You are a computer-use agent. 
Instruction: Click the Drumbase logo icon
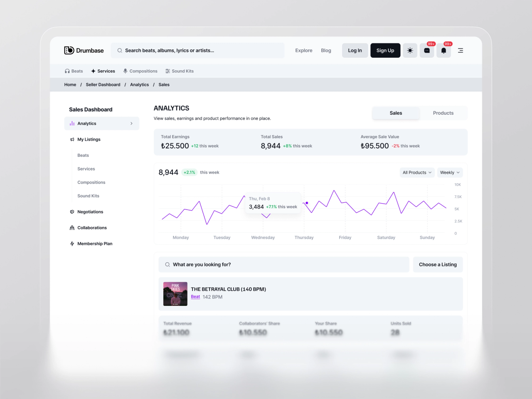coord(69,50)
